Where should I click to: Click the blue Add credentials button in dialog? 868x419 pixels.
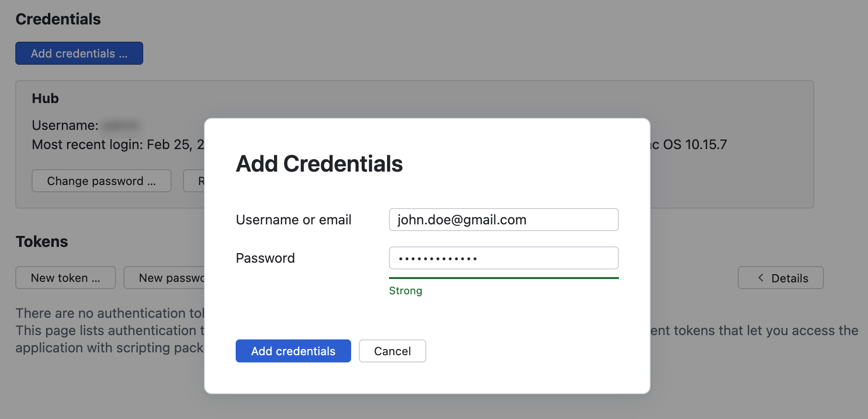[x=293, y=351]
